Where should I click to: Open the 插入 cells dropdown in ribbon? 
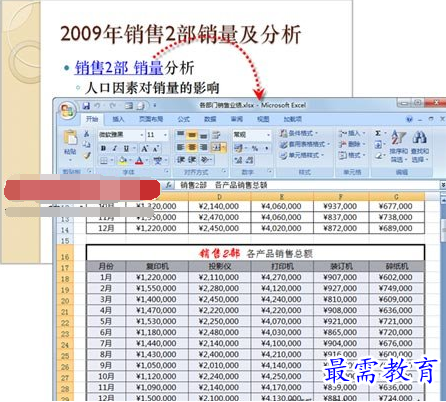point(351,133)
